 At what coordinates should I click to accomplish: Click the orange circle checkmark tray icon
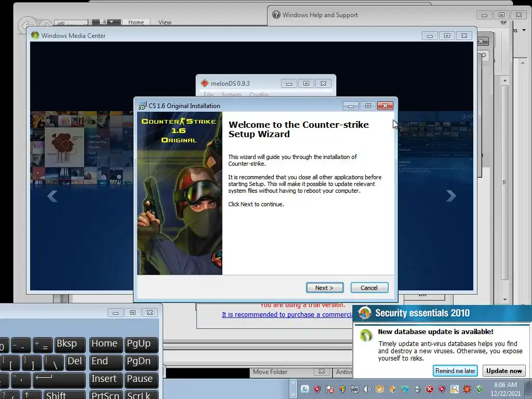[x=380, y=389]
